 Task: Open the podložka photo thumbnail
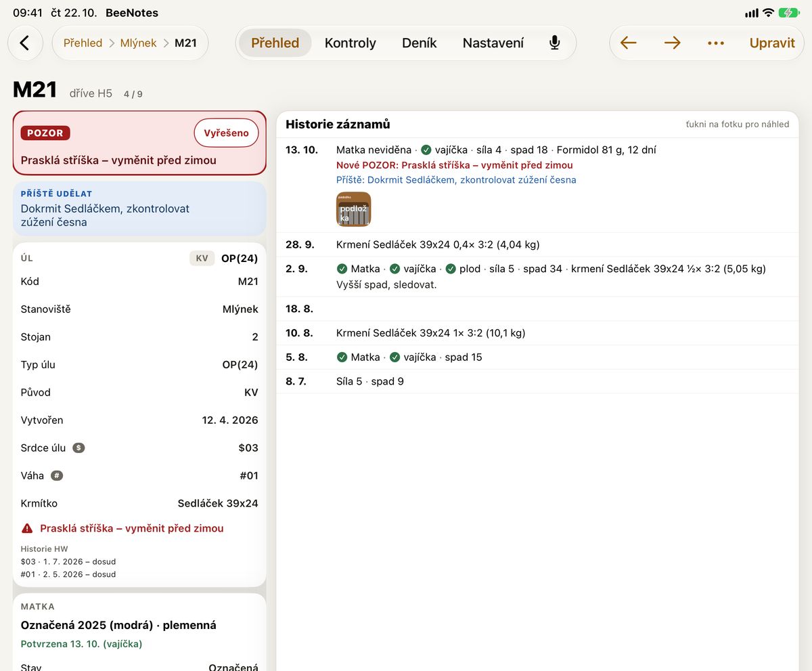point(353,209)
